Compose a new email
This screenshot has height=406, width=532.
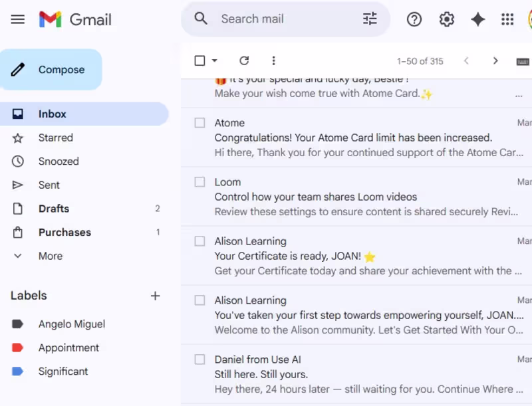tap(51, 70)
